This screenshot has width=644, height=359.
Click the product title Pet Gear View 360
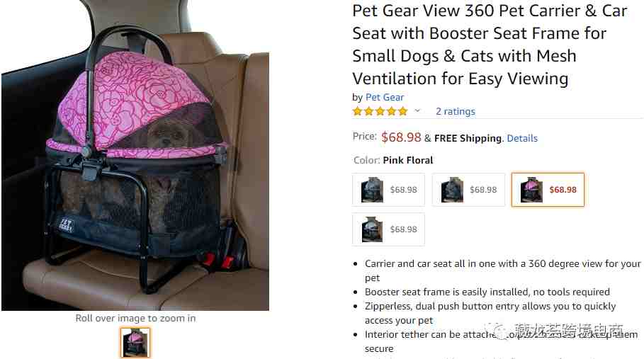click(x=490, y=45)
